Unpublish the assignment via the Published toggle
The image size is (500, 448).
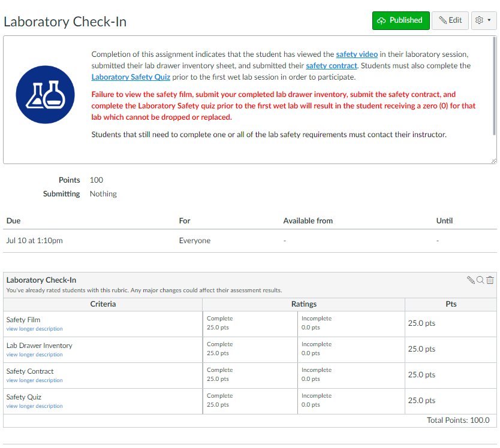click(400, 20)
